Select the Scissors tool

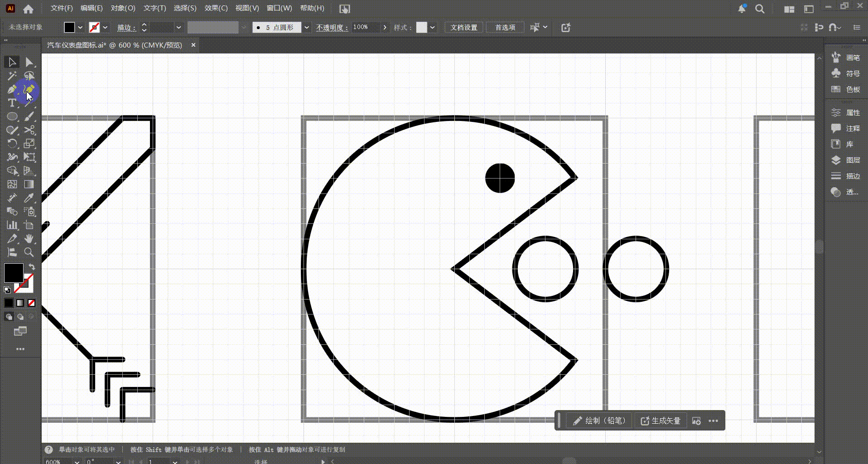tap(29, 130)
